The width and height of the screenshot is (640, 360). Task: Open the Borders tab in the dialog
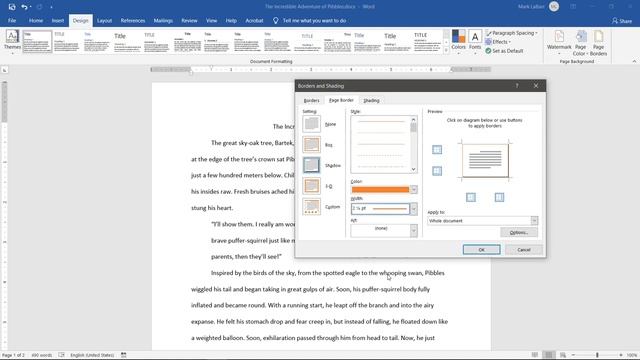(311, 100)
